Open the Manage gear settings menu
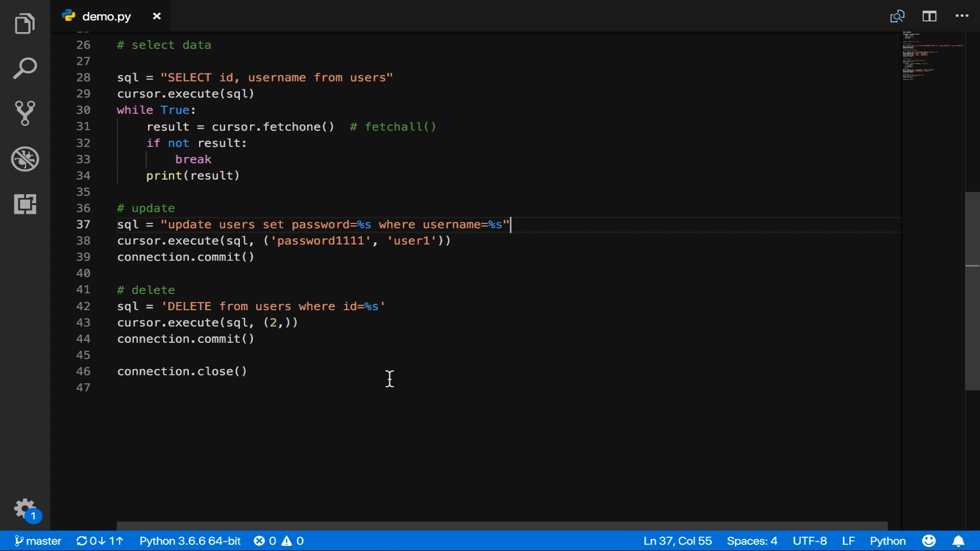 (24, 509)
